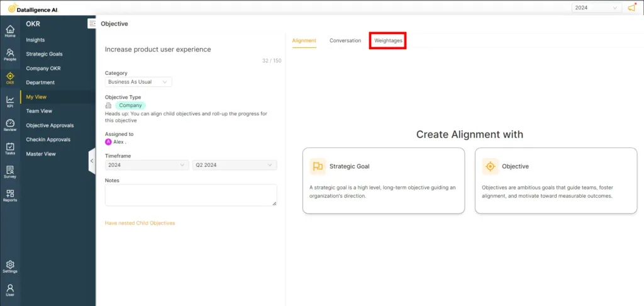The image size is (644, 306).
Task: Open the KPI chart icon
Action: pos(10,101)
